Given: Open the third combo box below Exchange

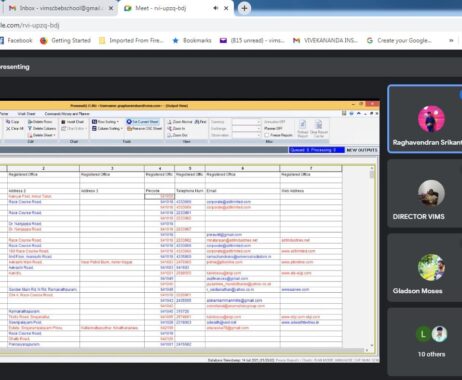Looking at the screenshot, I should coord(246,135).
